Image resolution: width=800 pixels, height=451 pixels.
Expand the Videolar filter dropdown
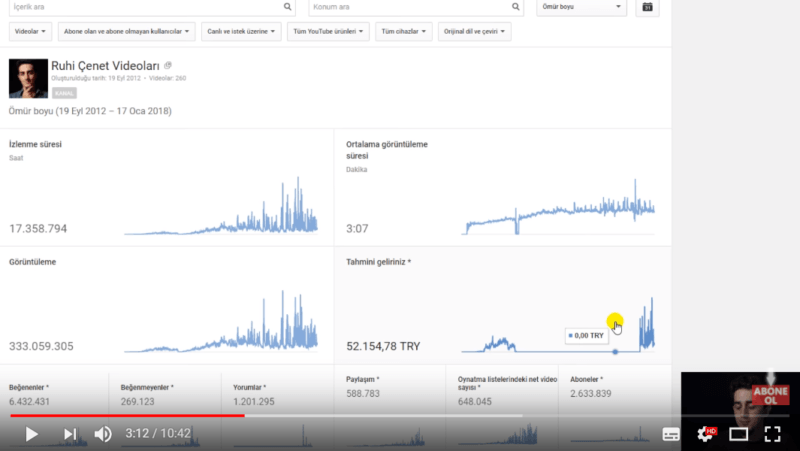pos(30,32)
